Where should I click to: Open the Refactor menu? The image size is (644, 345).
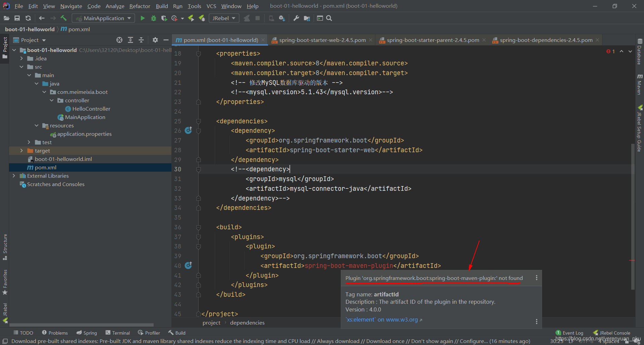[x=140, y=6]
